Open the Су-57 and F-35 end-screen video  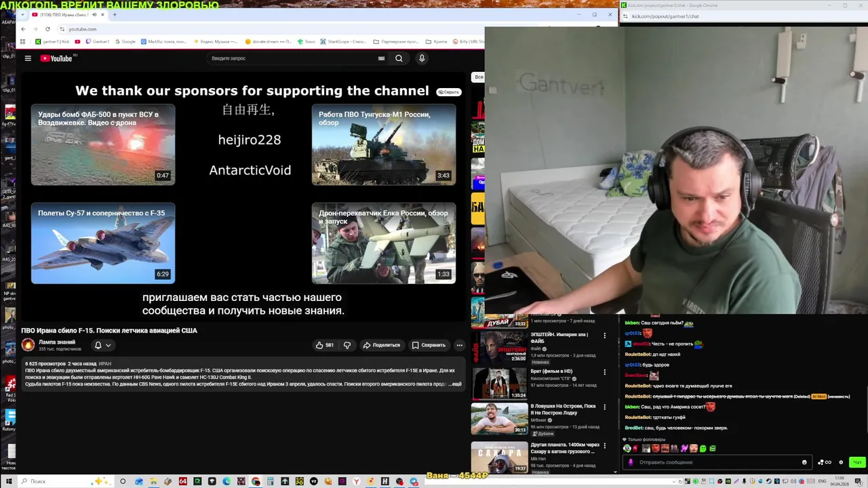(103, 243)
